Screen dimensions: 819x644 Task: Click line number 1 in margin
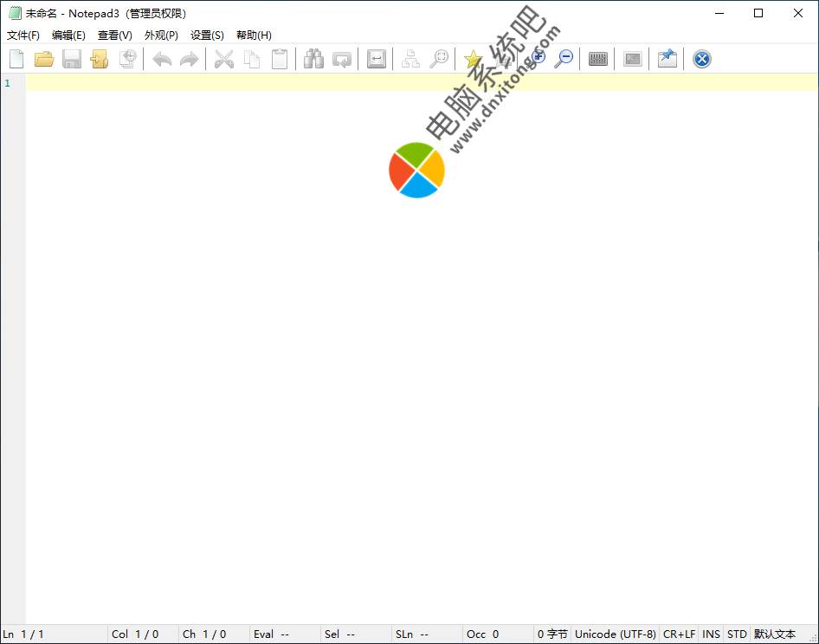[x=7, y=83]
